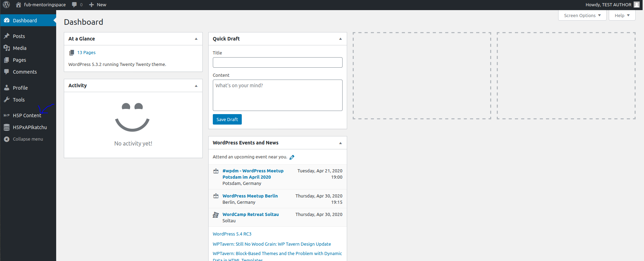Click fub-mentoringspace site name
644x261 pixels.
(x=45, y=5)
